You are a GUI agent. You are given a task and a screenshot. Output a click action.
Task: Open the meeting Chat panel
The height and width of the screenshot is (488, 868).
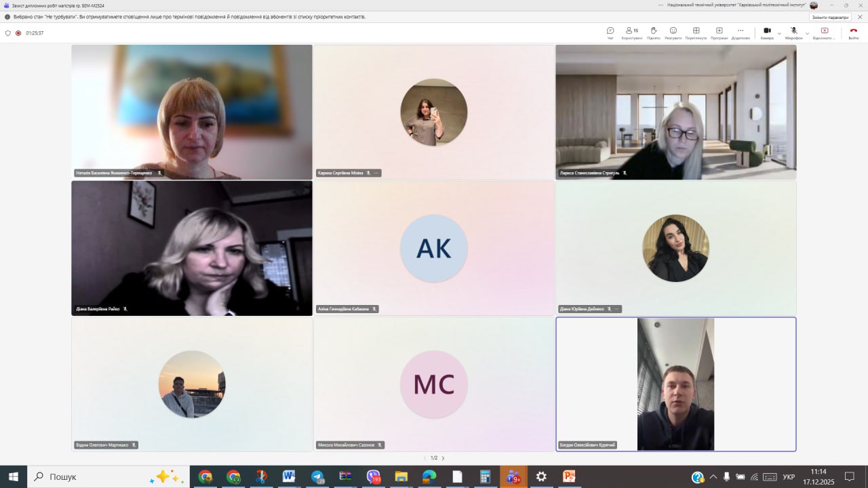click(610, 33)
